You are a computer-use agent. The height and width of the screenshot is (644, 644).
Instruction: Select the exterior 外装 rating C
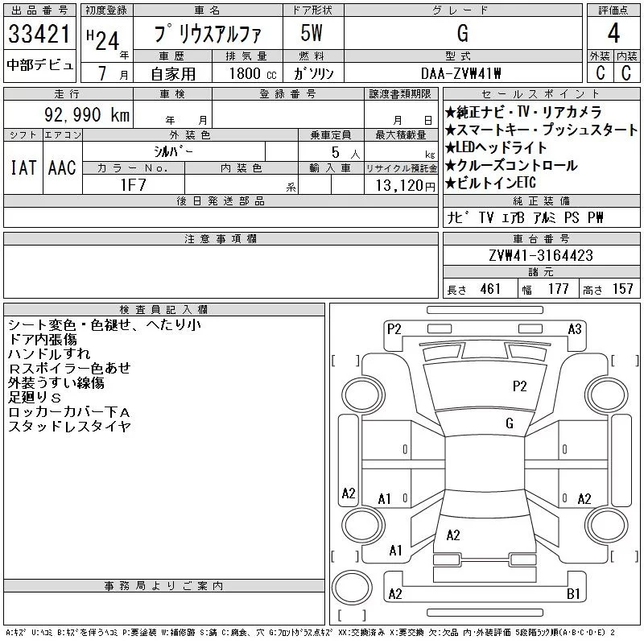pos(601,73)
